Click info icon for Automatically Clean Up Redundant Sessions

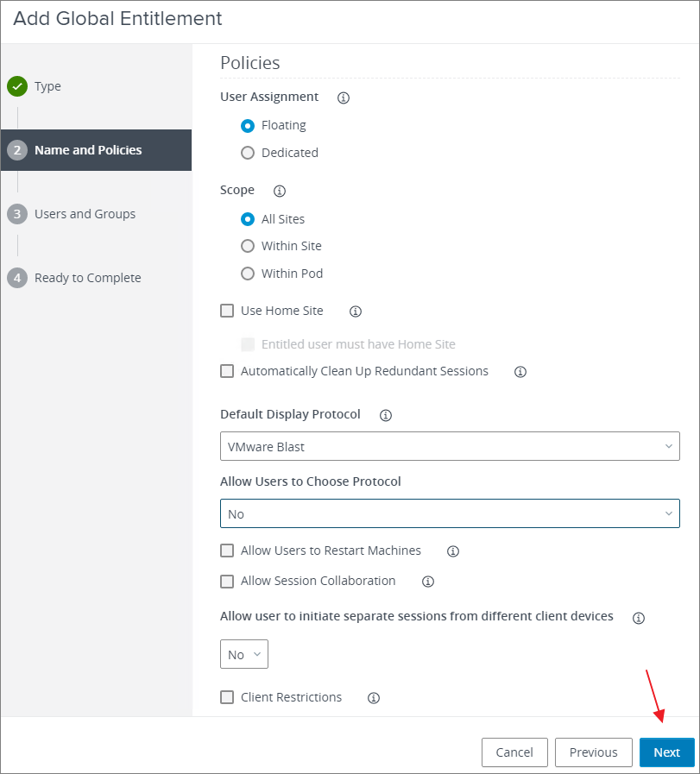pos(520,372)
